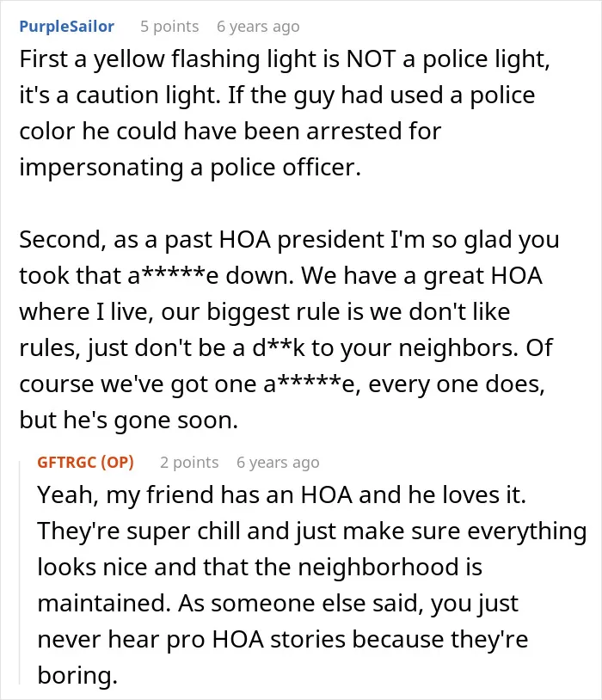Click the paragraph starting 'Second, as a past HOA president'

click(289, 329)
